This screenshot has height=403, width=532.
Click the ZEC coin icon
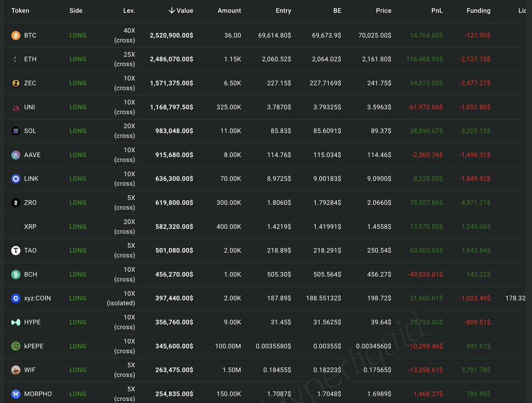click(16, 83)
